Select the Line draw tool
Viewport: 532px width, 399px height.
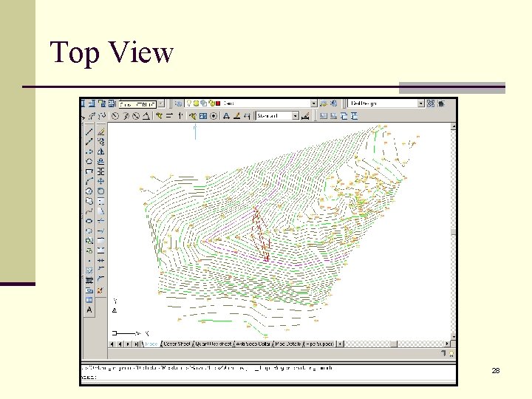pyautogui.click(x=89, y=132)
